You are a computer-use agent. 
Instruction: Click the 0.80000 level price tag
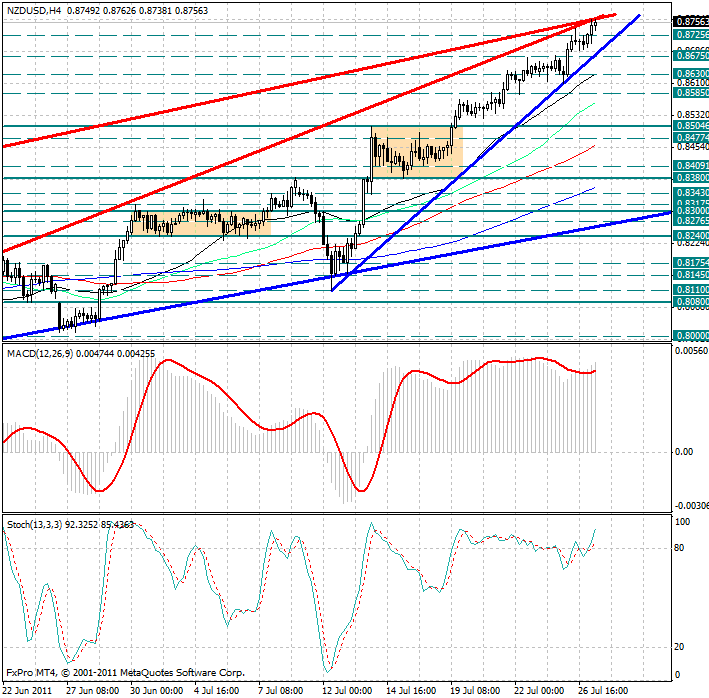click(x=691, y=336)
